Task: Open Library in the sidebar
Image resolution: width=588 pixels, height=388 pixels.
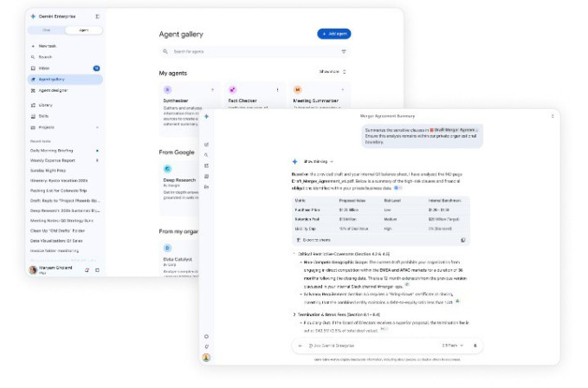Action: [64, 106]
